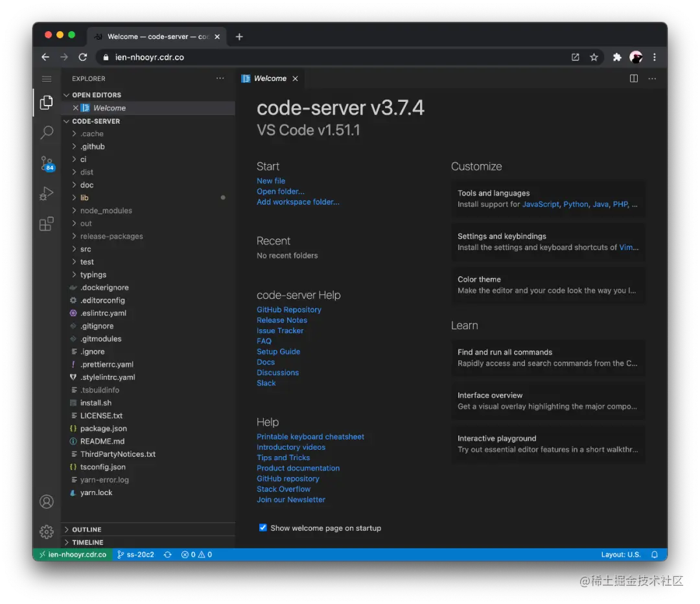
Task: Open the Stack Overflow link
Action: [x=283, y=489]
